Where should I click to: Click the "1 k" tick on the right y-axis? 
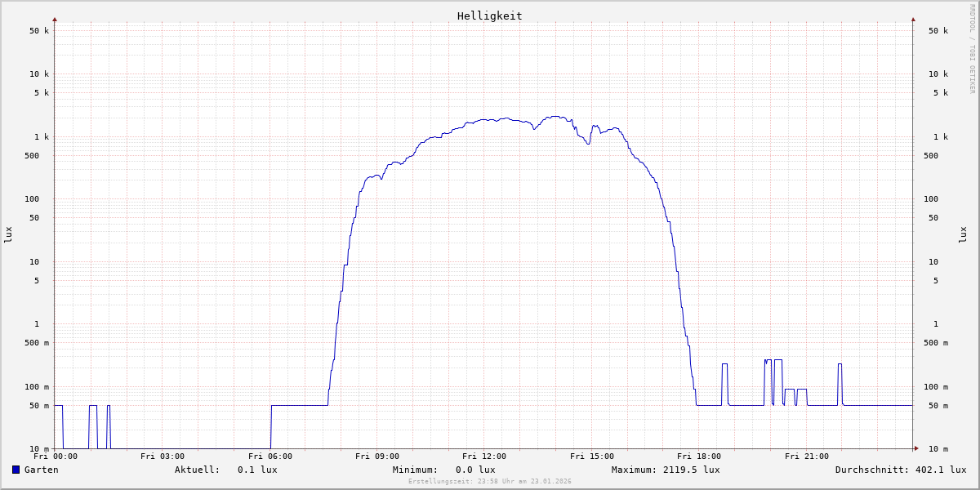click(941, 136)
